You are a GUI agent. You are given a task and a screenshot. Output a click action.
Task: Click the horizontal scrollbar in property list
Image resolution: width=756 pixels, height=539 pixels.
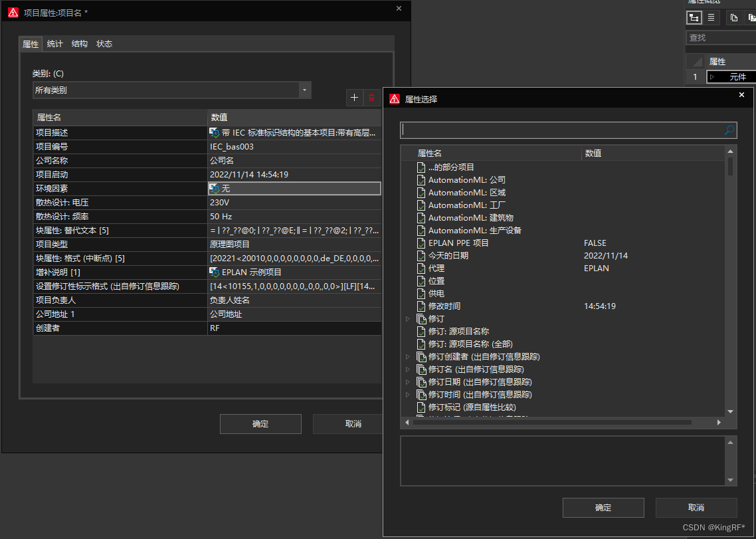click(561, 422)
